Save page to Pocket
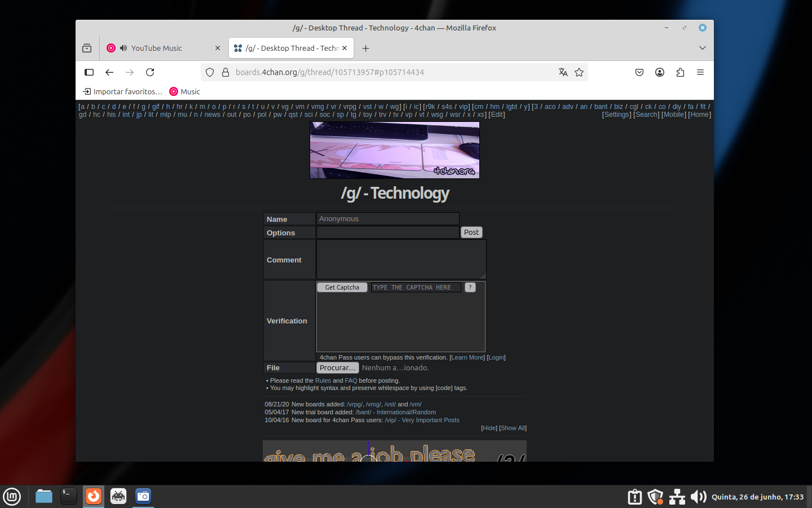 639,72
